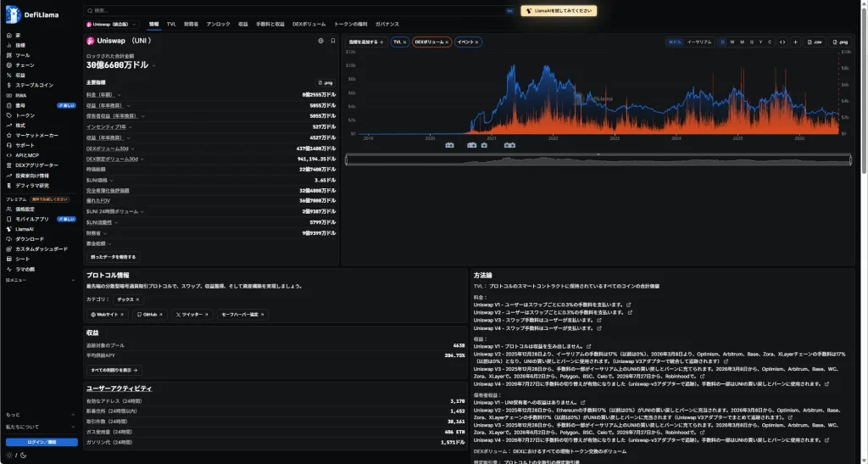The width and height of the screenshot is (868, 464).
Task: Open the カスタムダッシュボード sidebar icon
Action: pos(8,249)
